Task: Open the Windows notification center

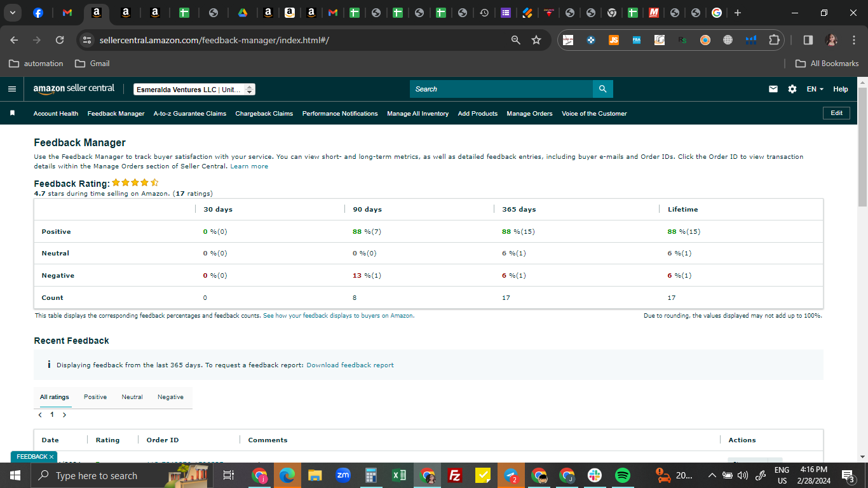Action: (847, 475)
